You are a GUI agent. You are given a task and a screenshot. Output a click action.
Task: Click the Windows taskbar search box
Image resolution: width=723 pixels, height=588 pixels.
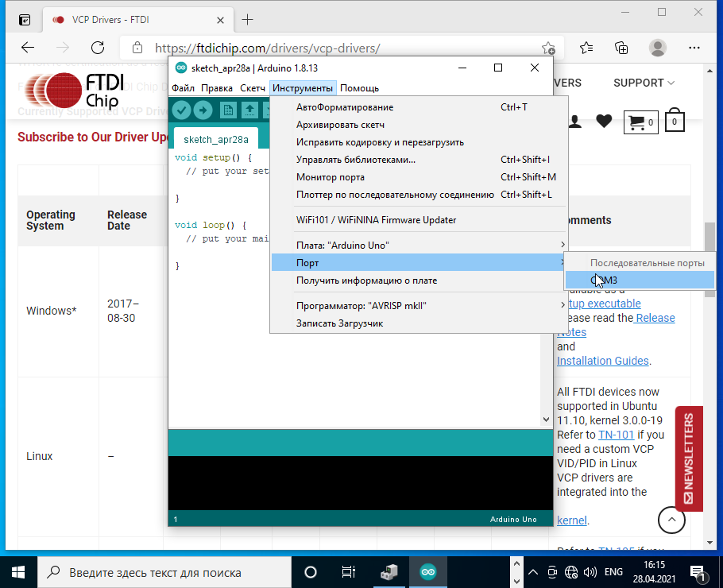tap(164, 572)
